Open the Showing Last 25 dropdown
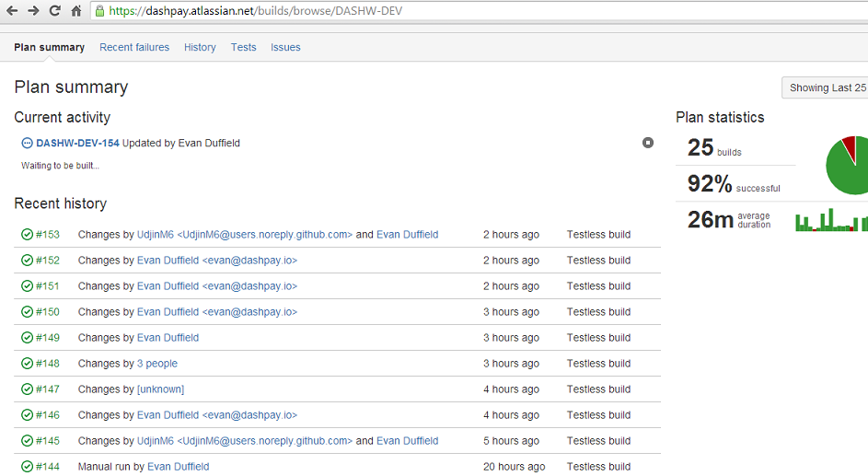Screen dimensions: 868x476 825,88
